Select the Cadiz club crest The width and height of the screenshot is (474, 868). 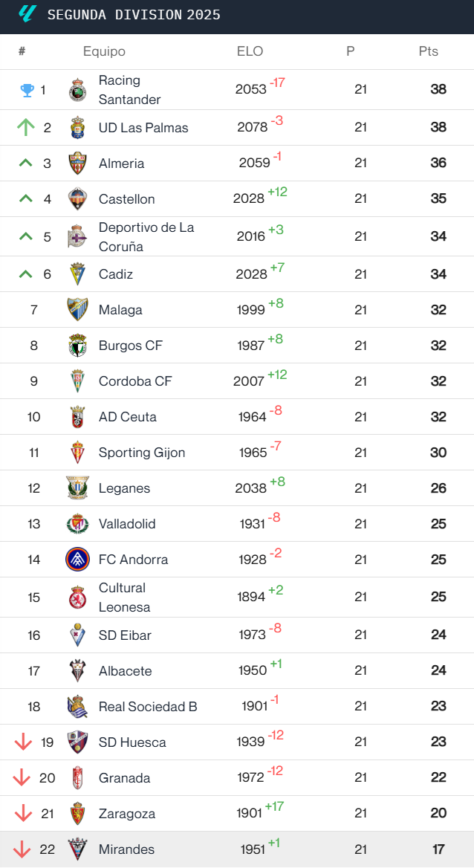tap(77, 273)
